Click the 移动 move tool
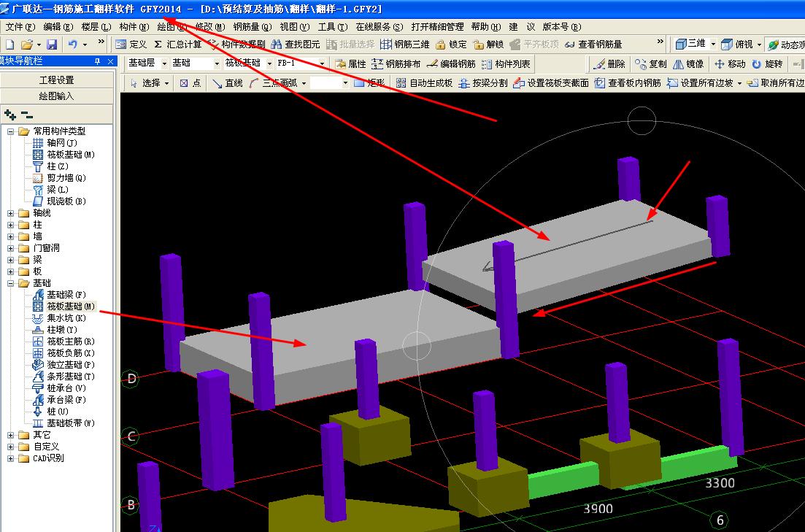Image resolution: width=805 pixels, height=532 pixels. point(730,63)
